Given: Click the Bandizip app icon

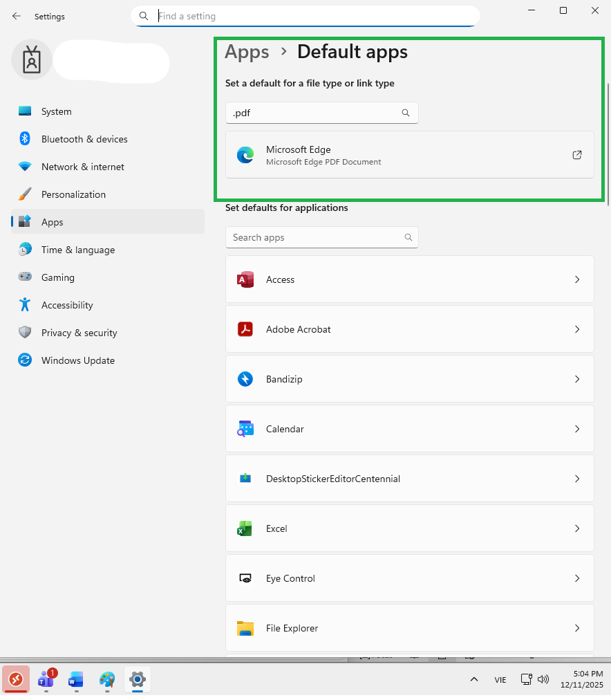Looking at the screenshot, I should coord(245,380).
